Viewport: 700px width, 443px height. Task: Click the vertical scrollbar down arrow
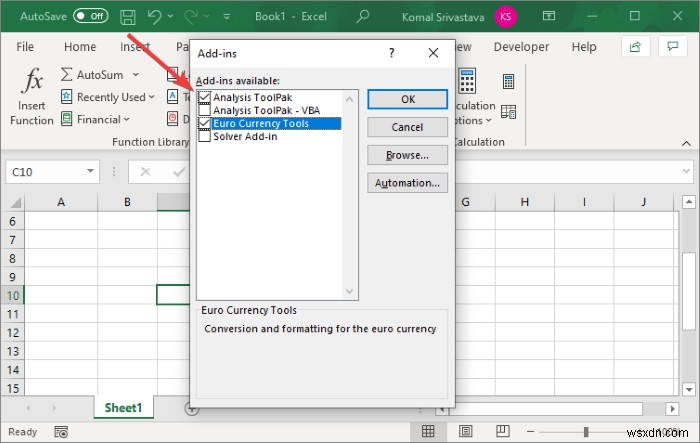(x=689, y=389)
